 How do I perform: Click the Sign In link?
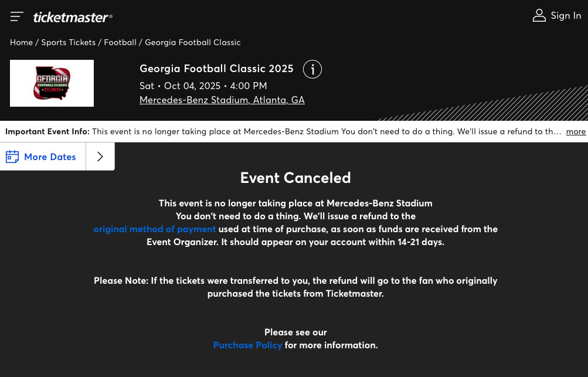[x=566, y=16]
